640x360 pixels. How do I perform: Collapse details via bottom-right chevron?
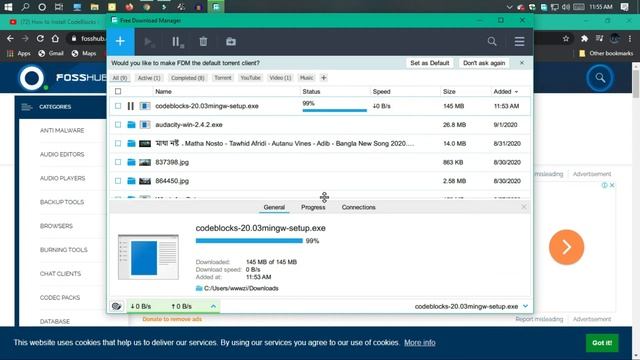coord(525,306)
